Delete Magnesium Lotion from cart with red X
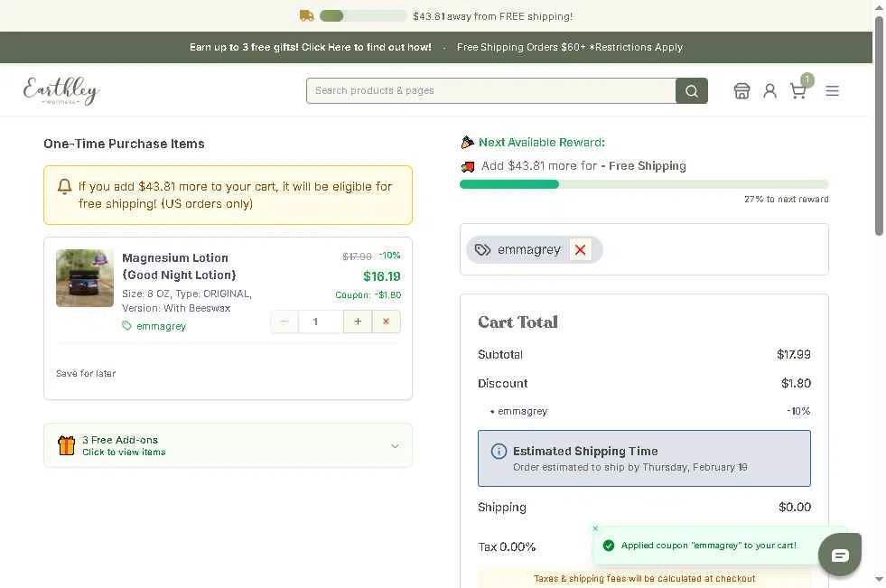 click(386, 322)
